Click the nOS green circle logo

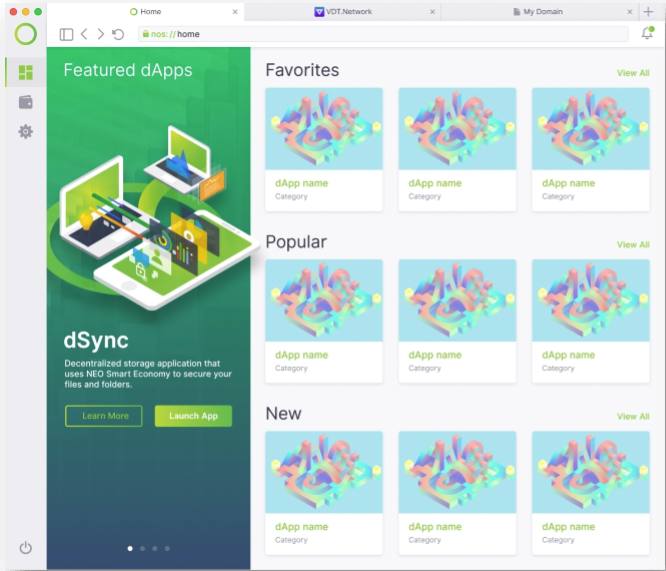[25, 34]
